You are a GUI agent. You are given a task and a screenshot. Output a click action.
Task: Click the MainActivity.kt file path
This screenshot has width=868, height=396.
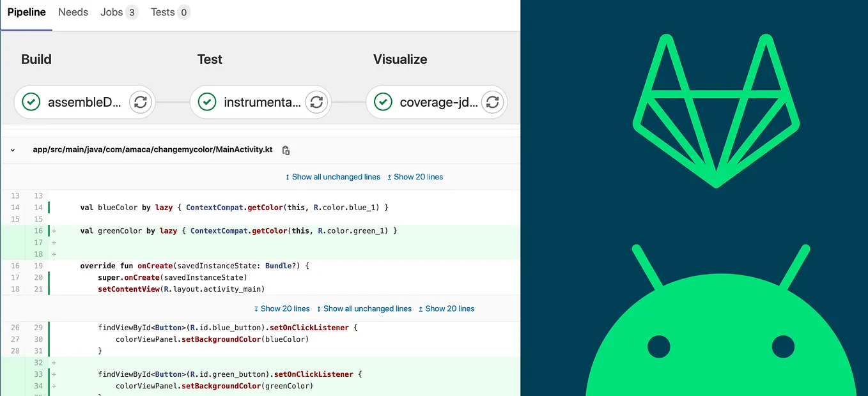pos(153,150)
